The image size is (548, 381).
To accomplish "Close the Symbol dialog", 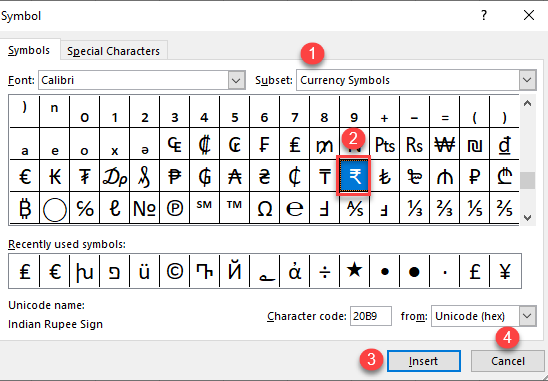I will click(529, 15).
